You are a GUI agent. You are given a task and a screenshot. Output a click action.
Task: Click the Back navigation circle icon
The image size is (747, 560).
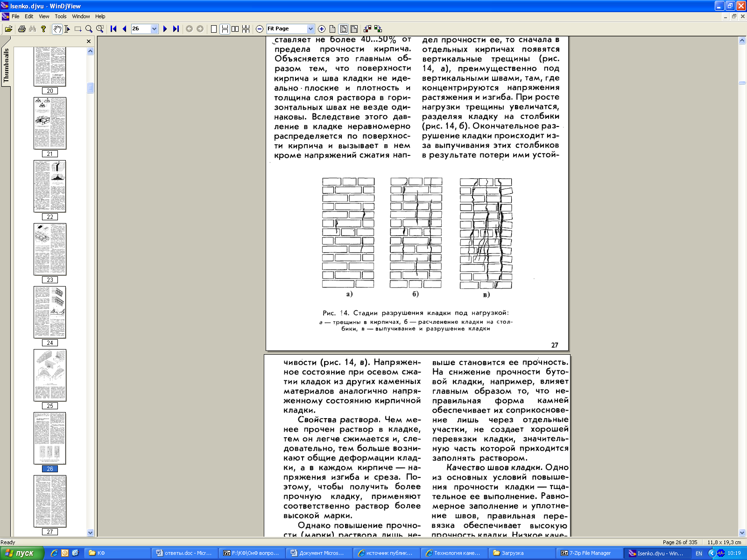point(189,29)
